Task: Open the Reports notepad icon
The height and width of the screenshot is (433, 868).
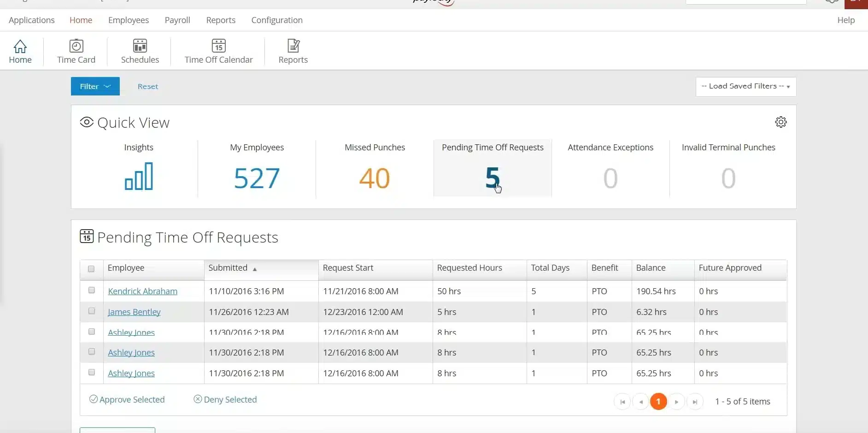Action: coord(293,46)
